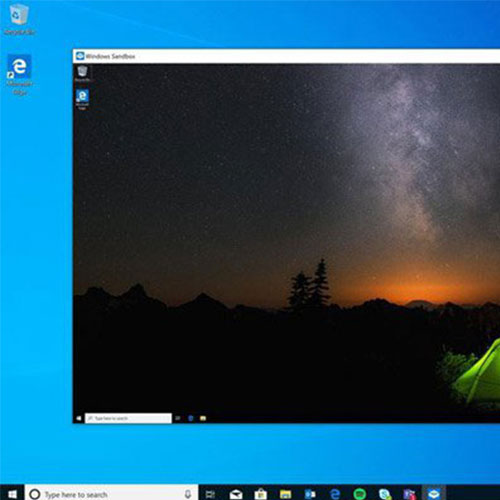Screen dimensions: 500x500
Task: Open Skype from host taskbar
Action: coord(385,494)
